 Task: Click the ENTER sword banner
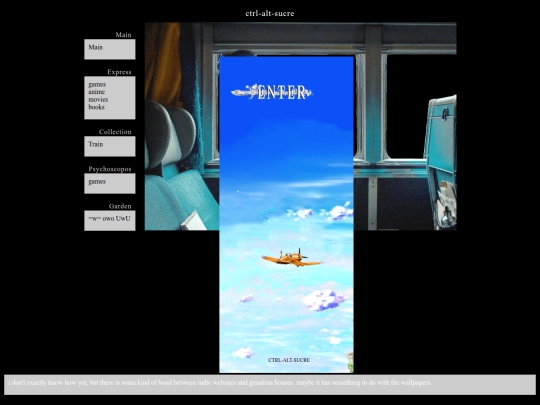coord(272,92)
